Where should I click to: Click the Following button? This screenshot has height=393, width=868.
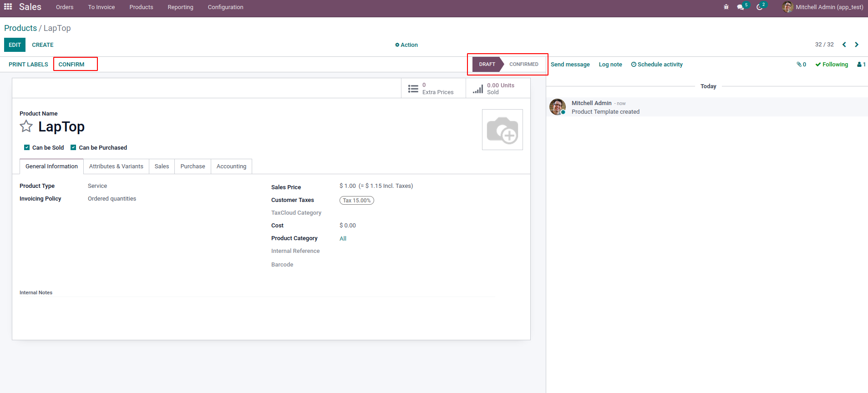tap(832, 65)
